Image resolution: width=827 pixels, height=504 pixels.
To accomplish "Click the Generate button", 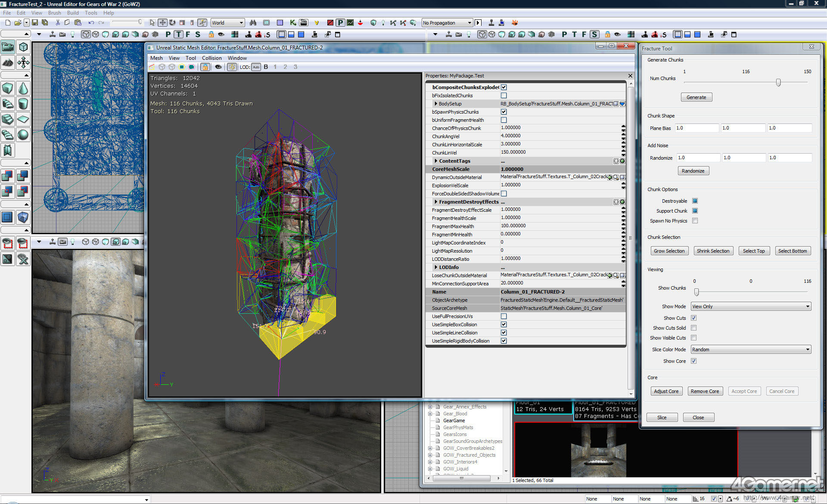I will pos(696,97).
